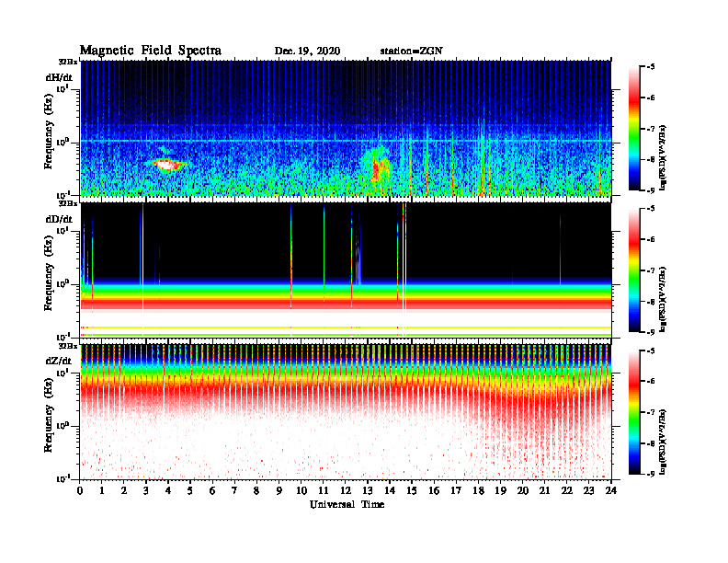This screenshot has height=563, width=728.
Task: Click the "Universal Time" axis title
Action: point(347,504)
